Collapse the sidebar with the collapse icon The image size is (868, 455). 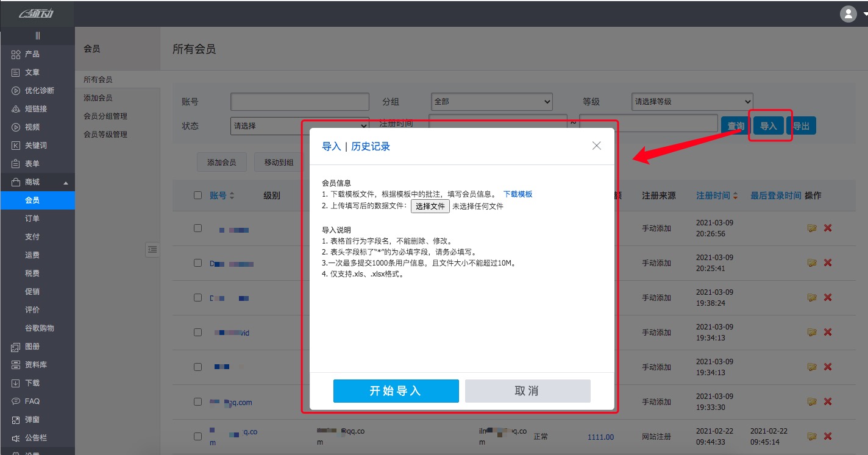38,35
